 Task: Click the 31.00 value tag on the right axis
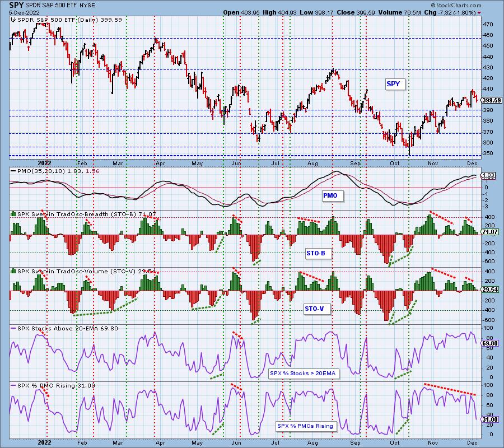pos(490,419)
